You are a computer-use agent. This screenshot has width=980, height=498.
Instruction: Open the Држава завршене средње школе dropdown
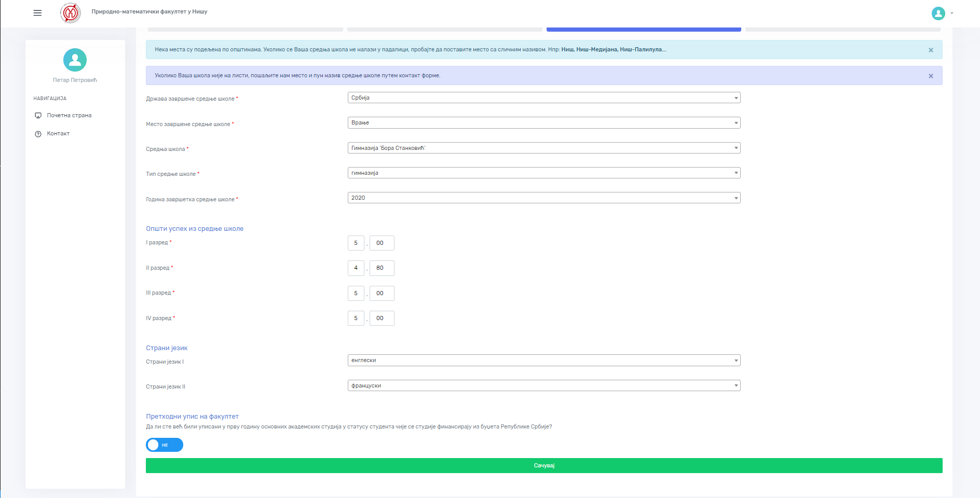pyautogui.click(x=543, y=98)
